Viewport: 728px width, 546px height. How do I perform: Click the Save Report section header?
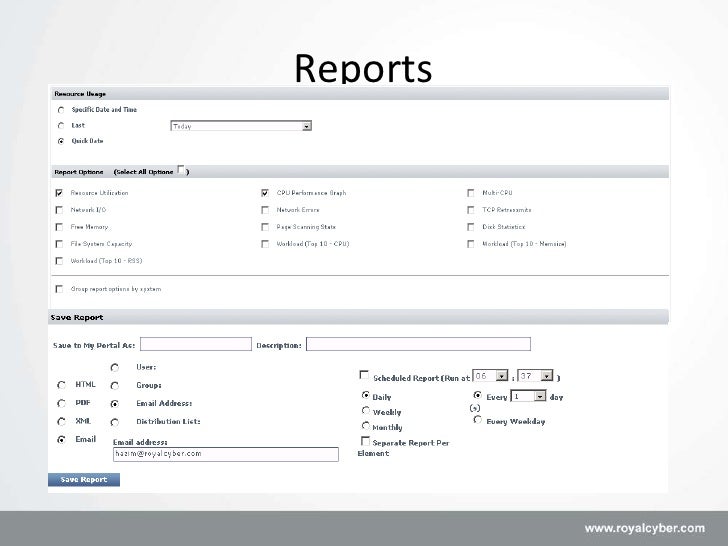coord(358,317)
